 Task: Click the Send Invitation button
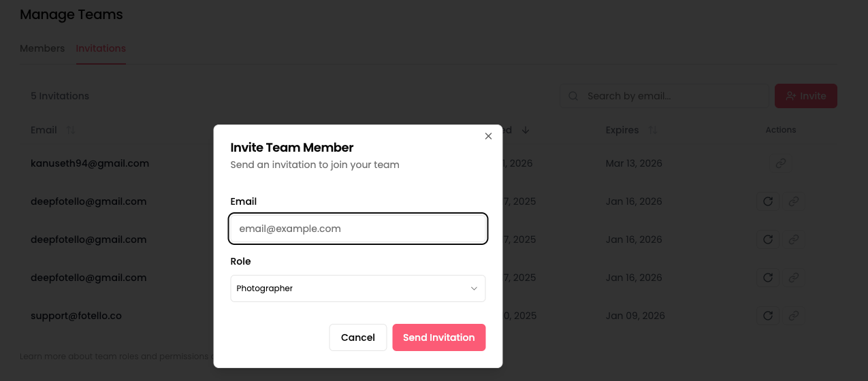[x=438, y=337]
